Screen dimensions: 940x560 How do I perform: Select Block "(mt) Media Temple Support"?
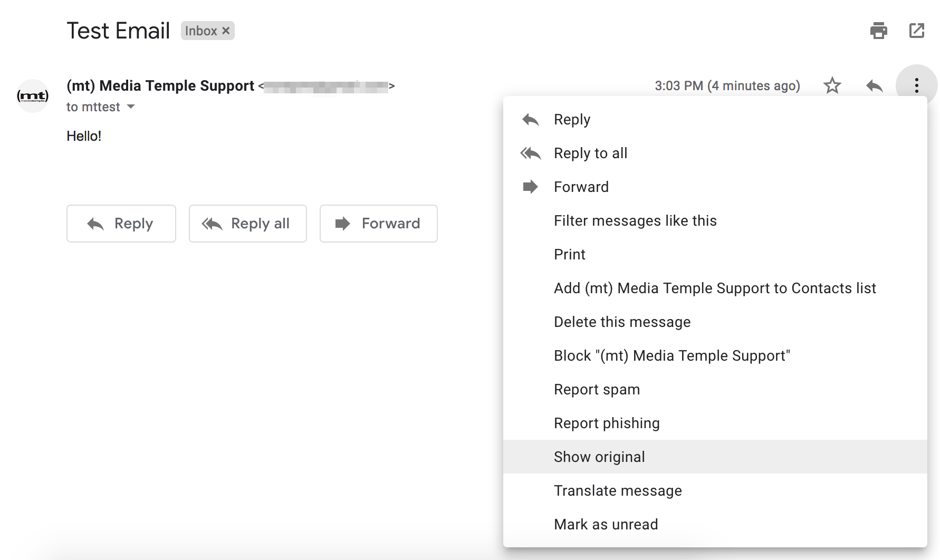coord(672,356)
